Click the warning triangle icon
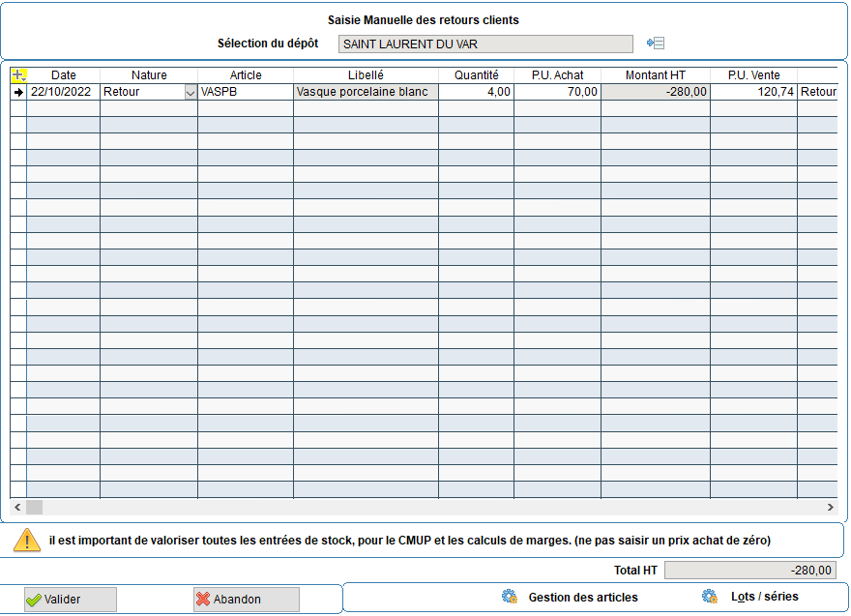Screen dimensions: 851x616 [27, 541]
